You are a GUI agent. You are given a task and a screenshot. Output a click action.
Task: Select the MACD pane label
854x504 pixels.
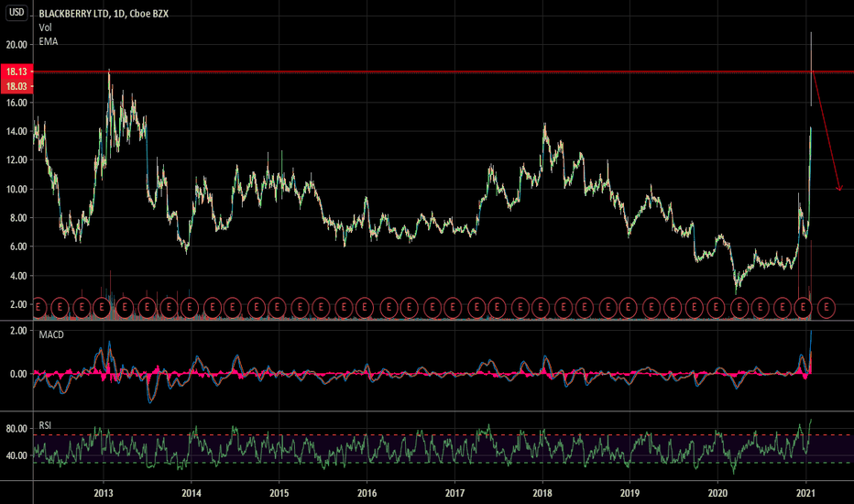click(x=51, y=334)
